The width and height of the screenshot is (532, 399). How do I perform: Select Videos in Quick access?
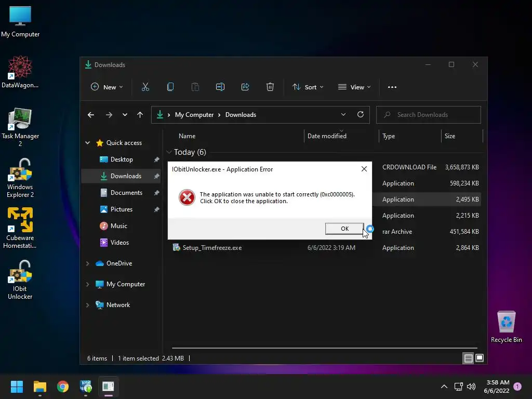[121, 243]
